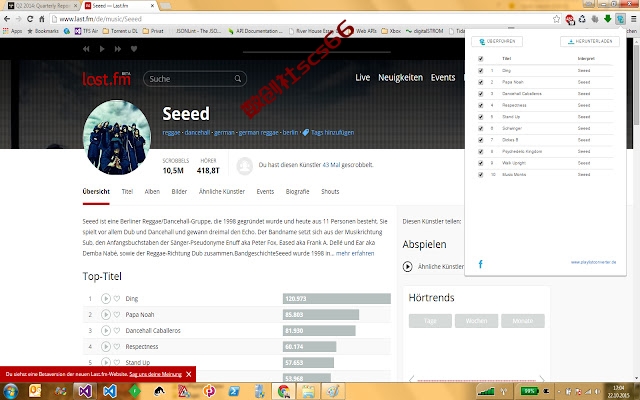Image resolution: width=640 pixels, height=400 pixels.
Task: Open the Seeed artist avatar image
Action: tap(117, 137)
